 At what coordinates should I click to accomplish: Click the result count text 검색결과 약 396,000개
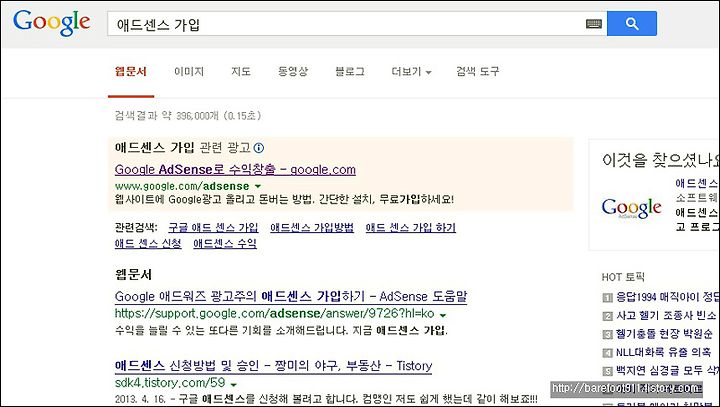(188, 116)
